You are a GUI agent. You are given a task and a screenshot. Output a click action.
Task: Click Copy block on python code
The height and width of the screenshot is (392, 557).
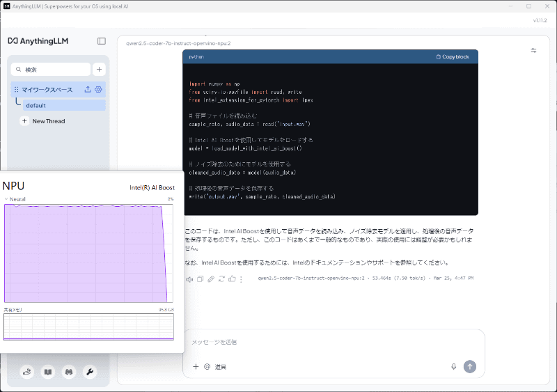click(x=453, y=57)
